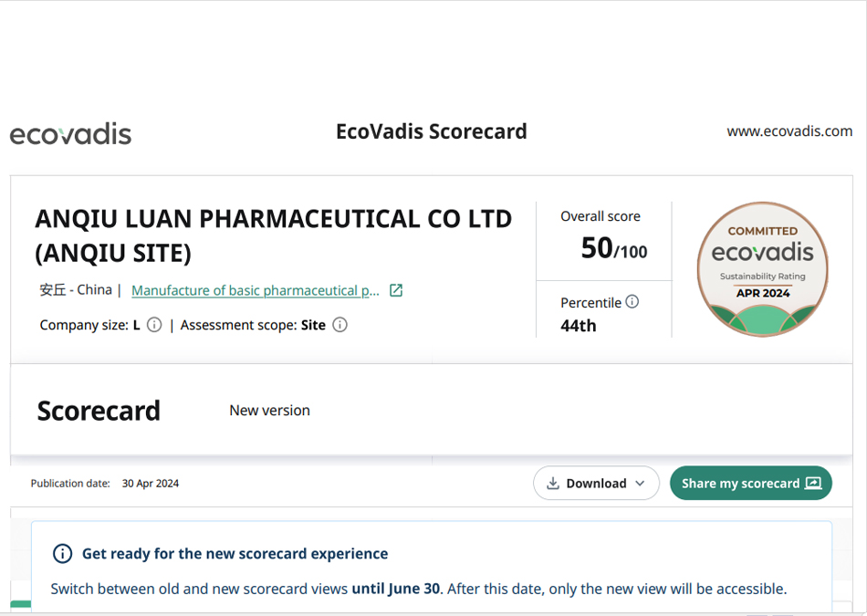
Task: Show info about assessment scope Site
Action: click(339, 325)
